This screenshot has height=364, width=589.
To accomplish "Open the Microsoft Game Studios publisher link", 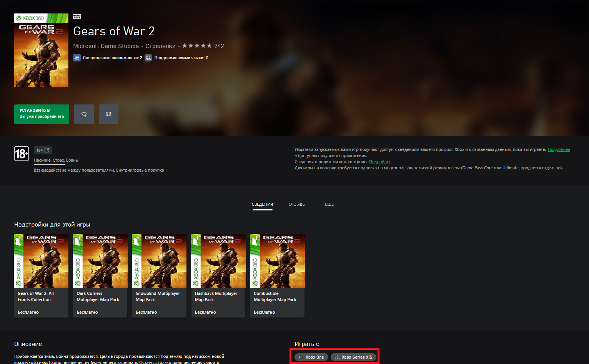I will pyautogui.click(x=106, y=46).
